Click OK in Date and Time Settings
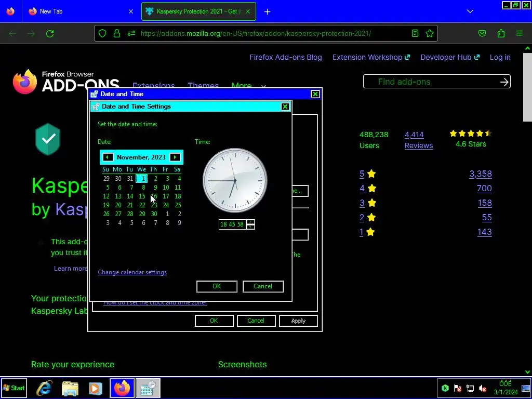The height and width of the screenshot is (399, 532). point(217,286)
